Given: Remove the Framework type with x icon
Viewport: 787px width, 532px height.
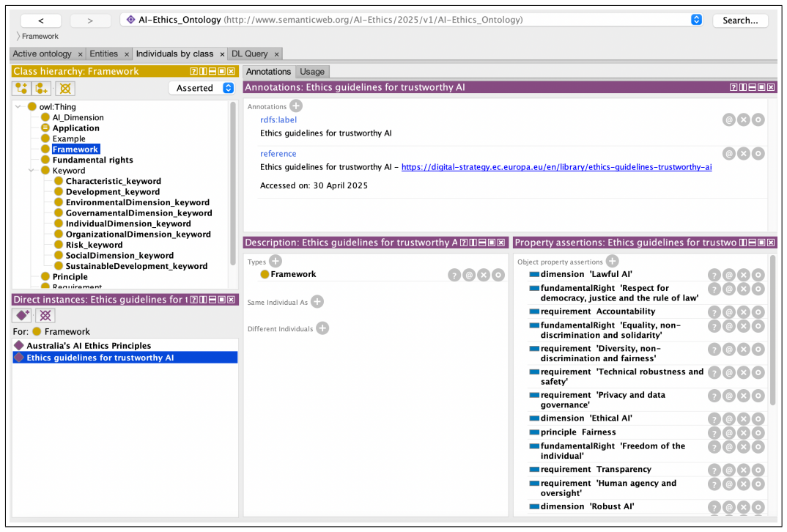Looking at the screenshot, I should [x=484, y=275].
